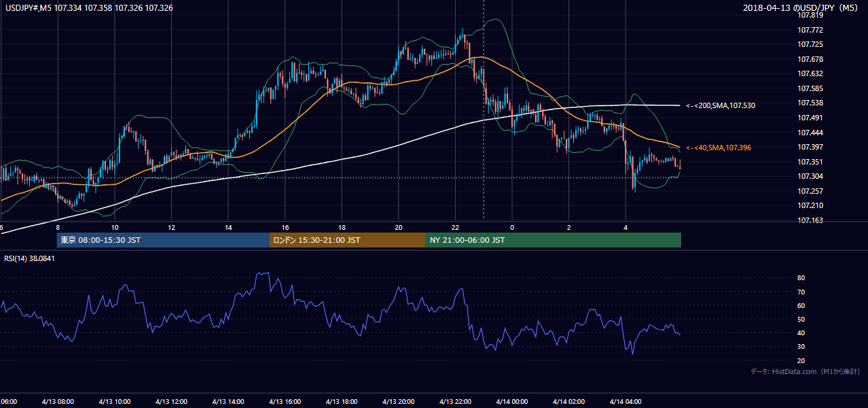Click hour tick 22 on chart time axis
This screenshot has width=868, height=408.
point(456,228)
